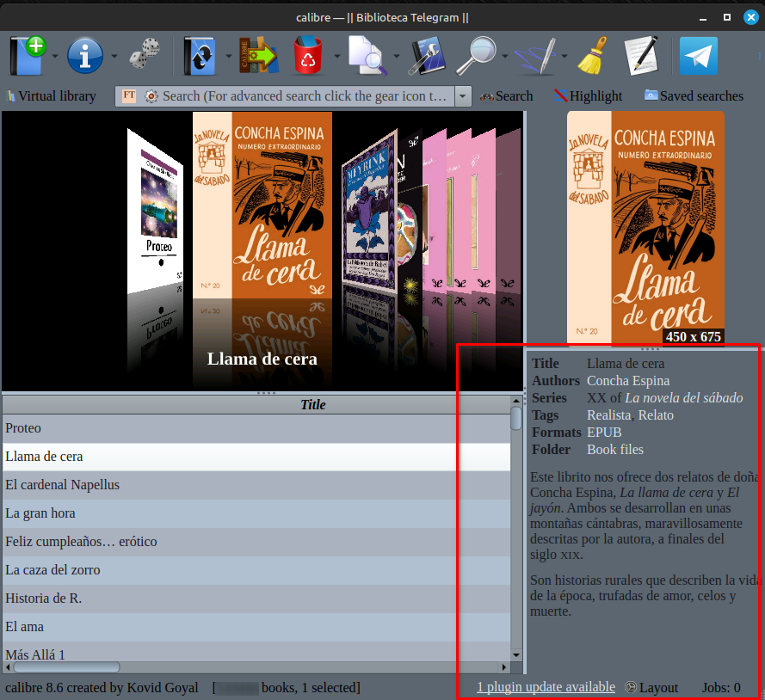Viewport: 765px width, 700px height.
Task: Expand the search history dropdown
Action: click(x=463, y=96)
